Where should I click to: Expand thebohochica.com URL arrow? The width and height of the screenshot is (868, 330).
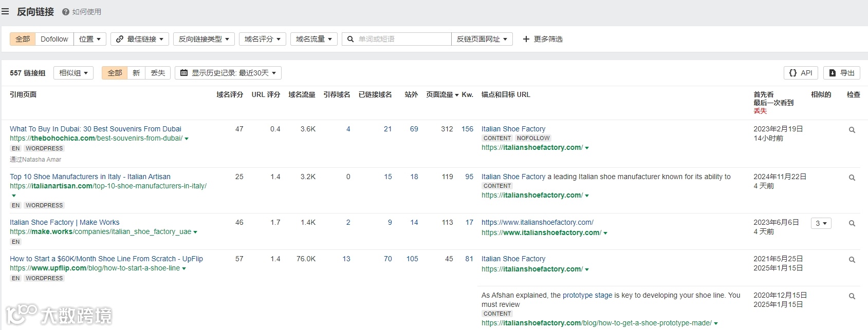coord(187,139)
